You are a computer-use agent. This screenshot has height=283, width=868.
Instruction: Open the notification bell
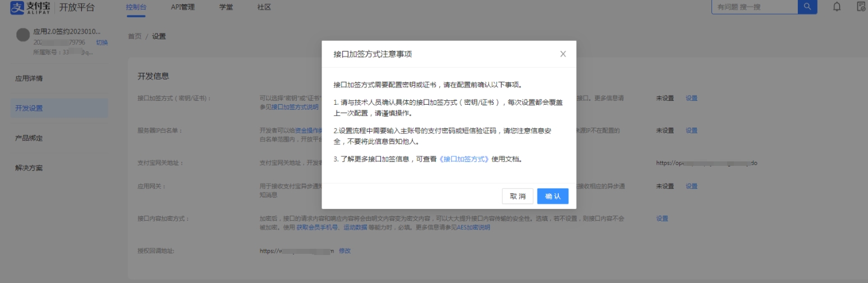(837, 7)
